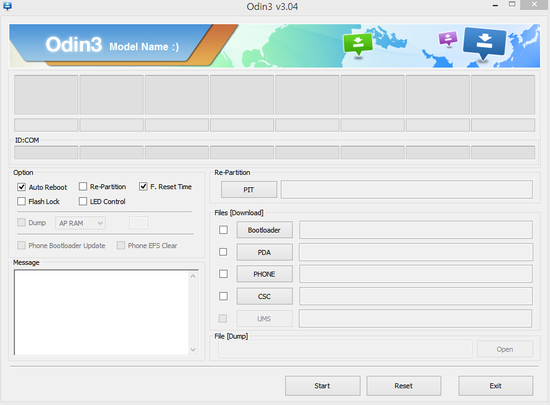Viewport: 550px width, 405px height.
Task: Click the PIT file path field
Action: pyautogui.click(x=407, y=190)
